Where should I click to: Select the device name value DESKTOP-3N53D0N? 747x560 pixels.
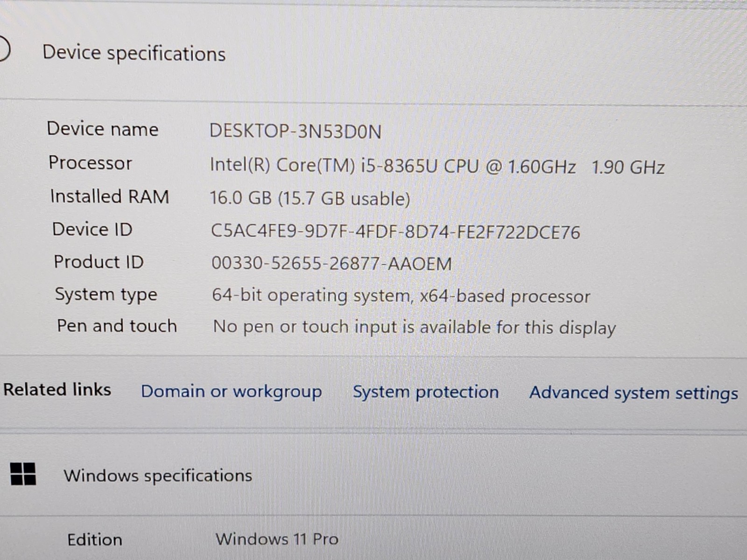(x=295, y=131)
